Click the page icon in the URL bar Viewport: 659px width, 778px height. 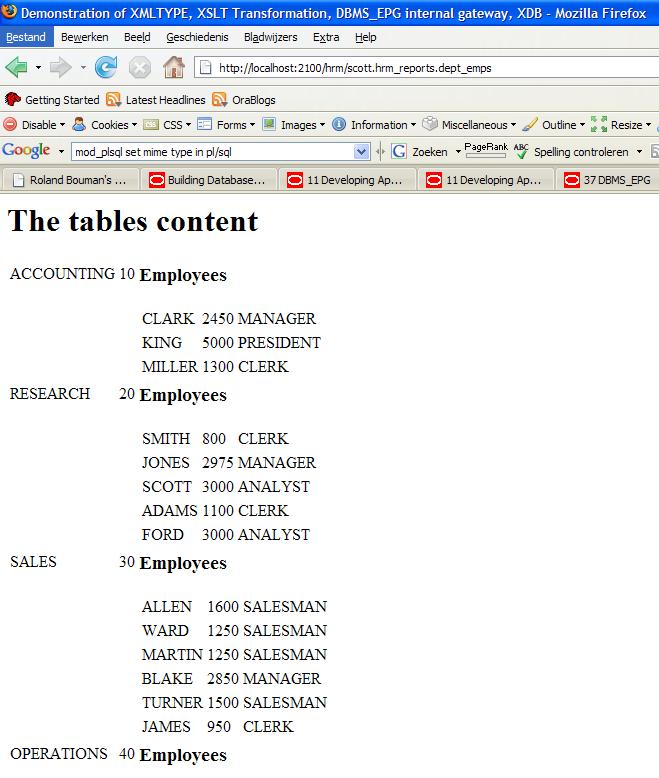[205, 67]
